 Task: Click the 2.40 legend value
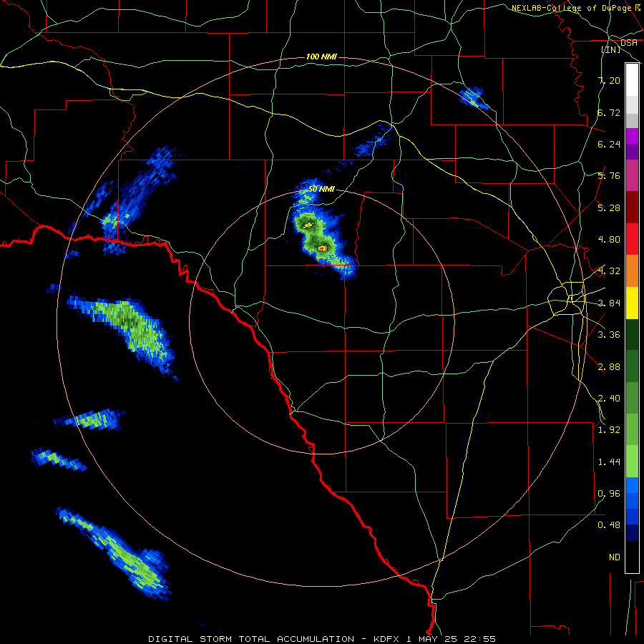pos(609,399)
